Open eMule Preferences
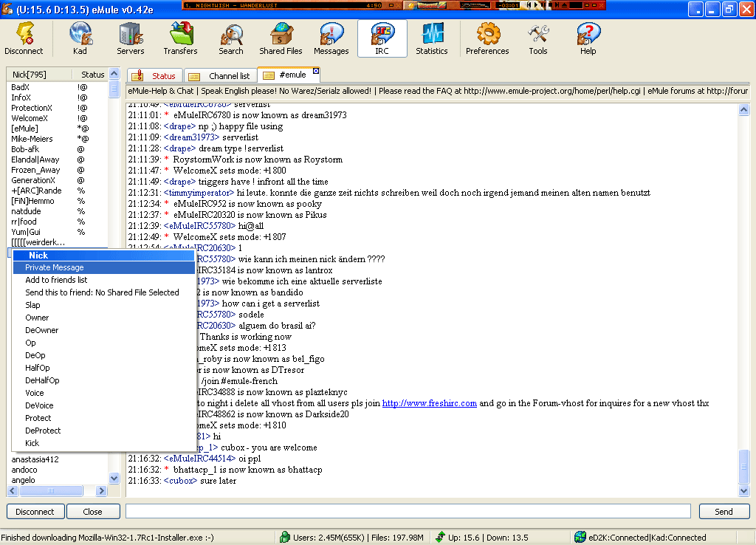Image resolution: width=756 pixels, height=545 pixels. (x=487, y=38)
